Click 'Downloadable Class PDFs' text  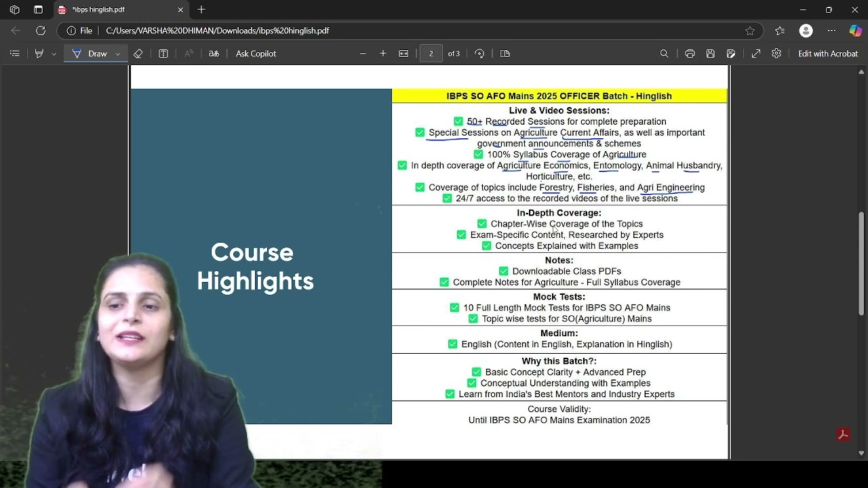pyautogui.click(x=567, y=271)
